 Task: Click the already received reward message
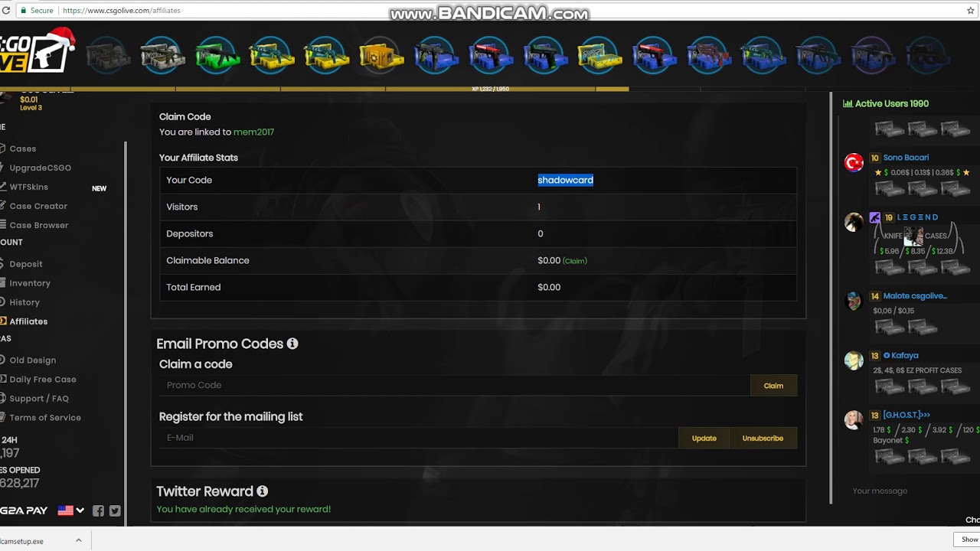tap(243, 509)
